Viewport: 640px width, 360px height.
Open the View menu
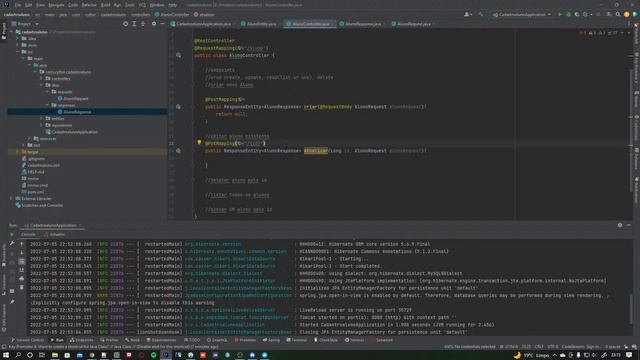point(40,5)
